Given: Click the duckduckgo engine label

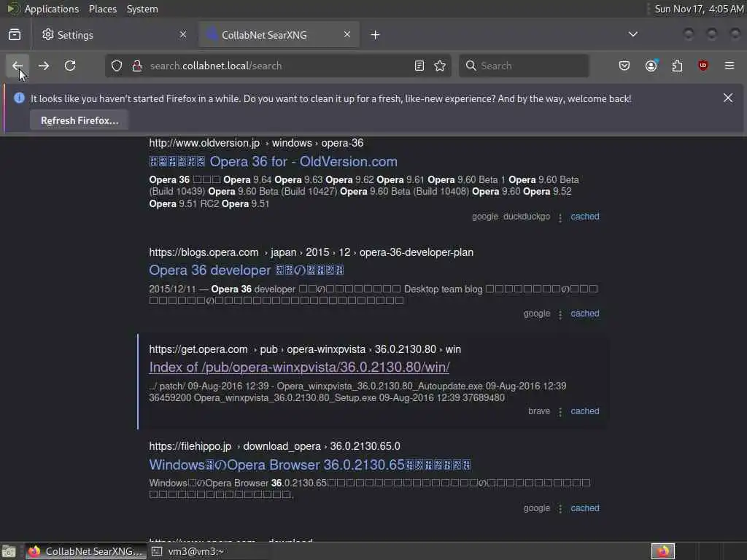Looking at the screenshot, I should (527, 216).
